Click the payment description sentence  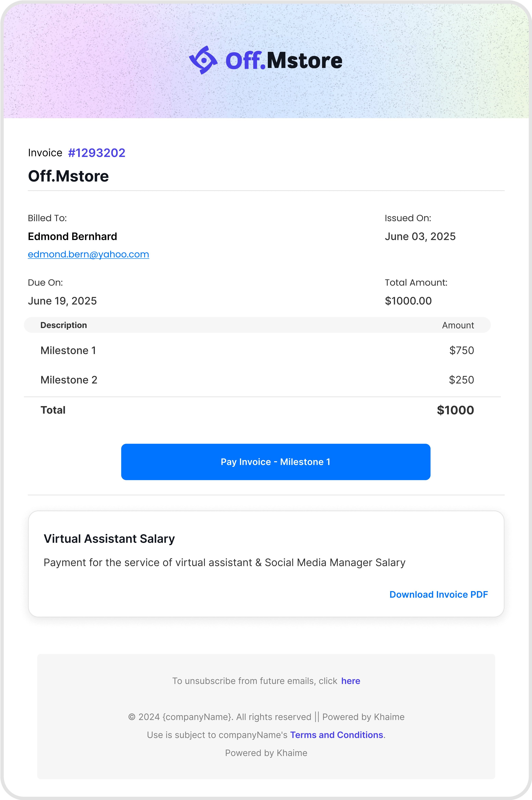tap(224, 562)
